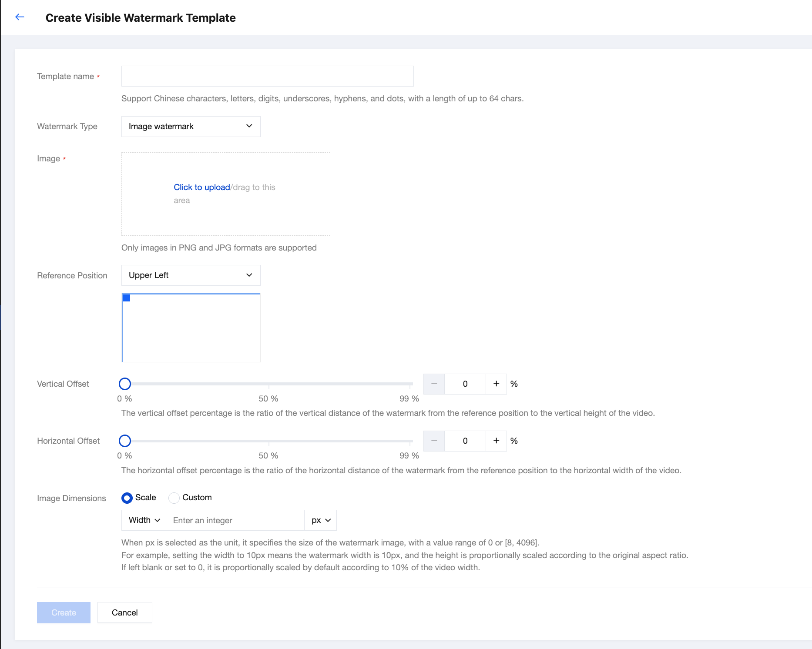Open the Watermark Type dropdown
This screenshot has height=649, width=812.
(x=191, y=127)
